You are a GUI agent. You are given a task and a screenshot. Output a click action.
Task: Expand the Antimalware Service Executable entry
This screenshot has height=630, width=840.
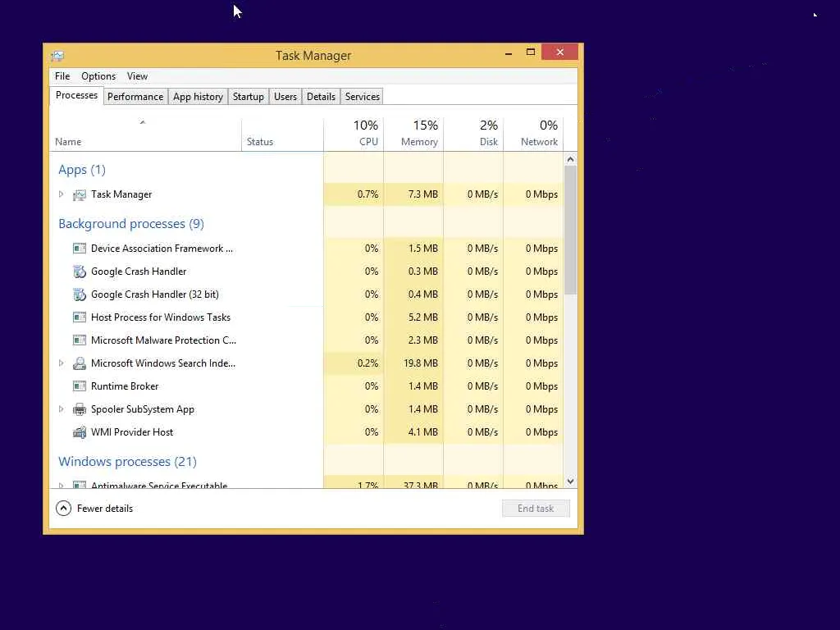61,486
